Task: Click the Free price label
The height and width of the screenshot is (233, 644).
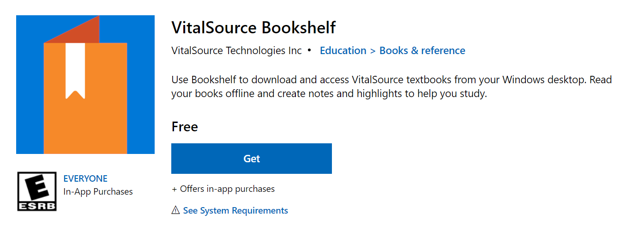Action: [x=185, y=127]
